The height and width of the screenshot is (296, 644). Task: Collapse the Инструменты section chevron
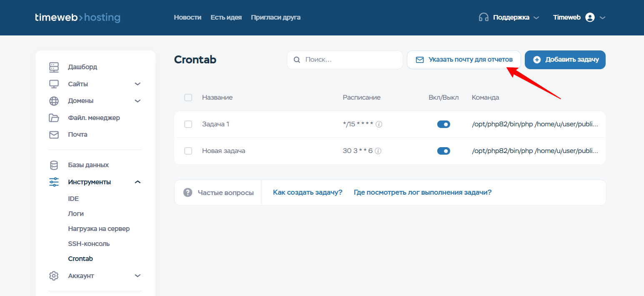click(x=138, y=182)
